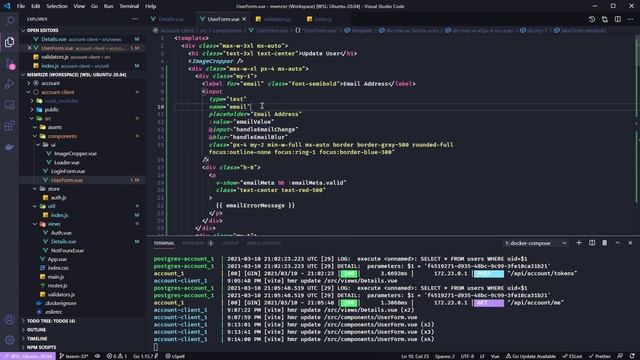640x360 pixels.
Task: Kill terminal with trash icon
Action: pyautogui.click(x=604, y=243)
